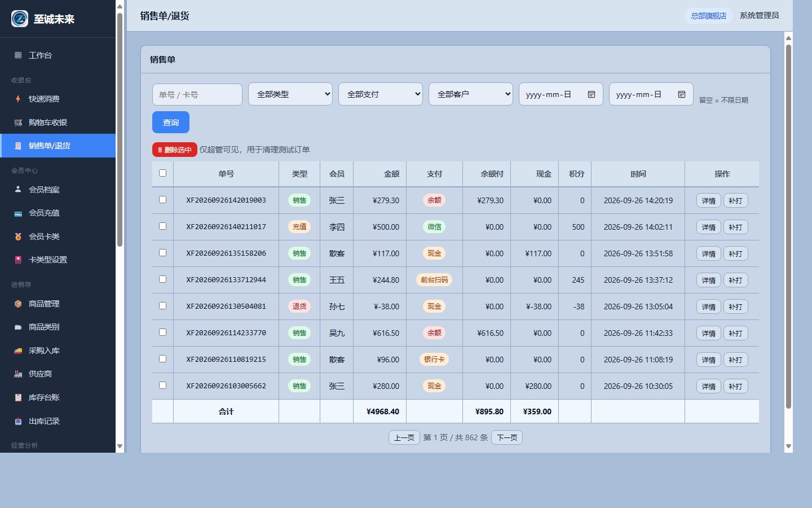Screen dimensions: 812x508
Task: Click the 销售单/退货 receipt icon
Action: [x=18, y=146]
